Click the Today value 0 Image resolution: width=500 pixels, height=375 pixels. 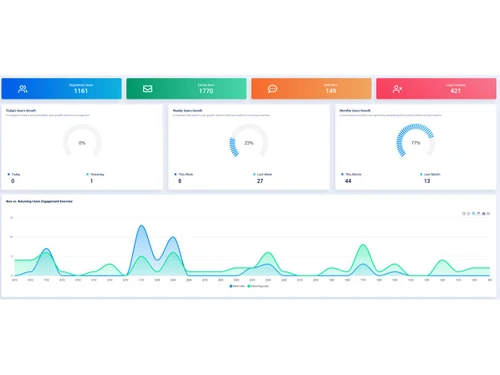[13, 181]
